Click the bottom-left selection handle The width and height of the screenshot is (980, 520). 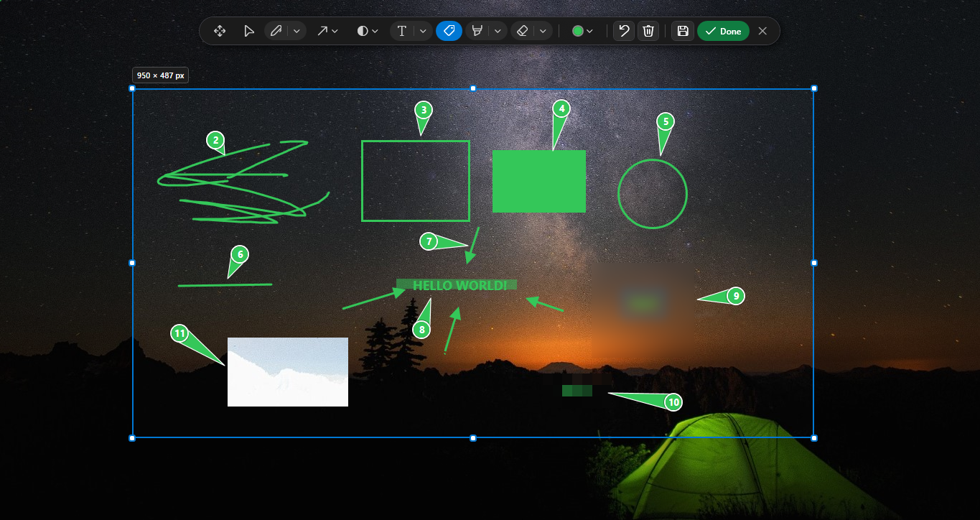(132, 437)
